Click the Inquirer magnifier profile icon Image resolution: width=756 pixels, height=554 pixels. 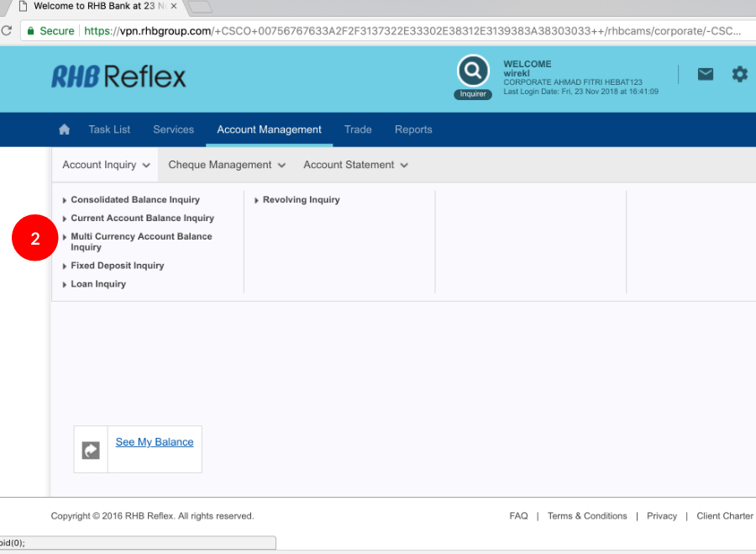pos(473,72)
